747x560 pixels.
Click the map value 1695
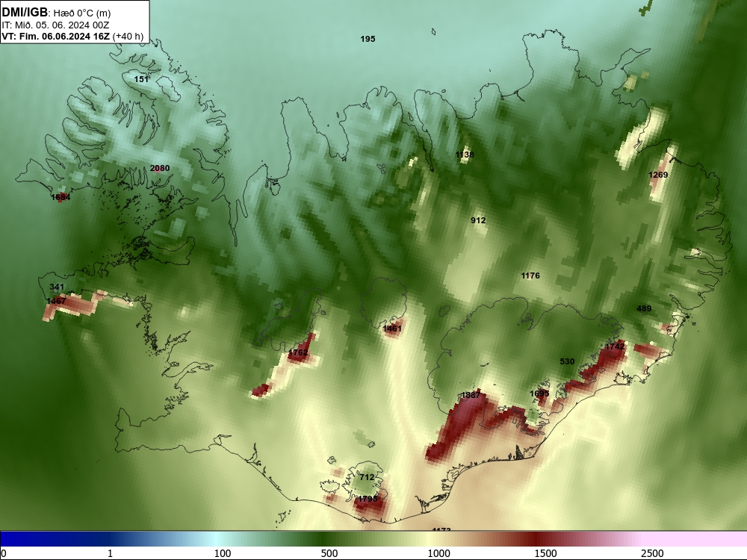539,393
